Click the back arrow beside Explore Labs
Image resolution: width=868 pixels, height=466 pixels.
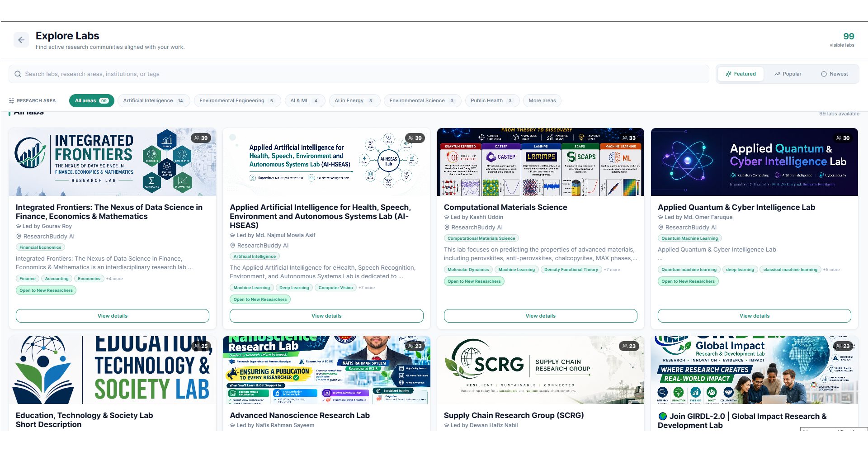21,40
